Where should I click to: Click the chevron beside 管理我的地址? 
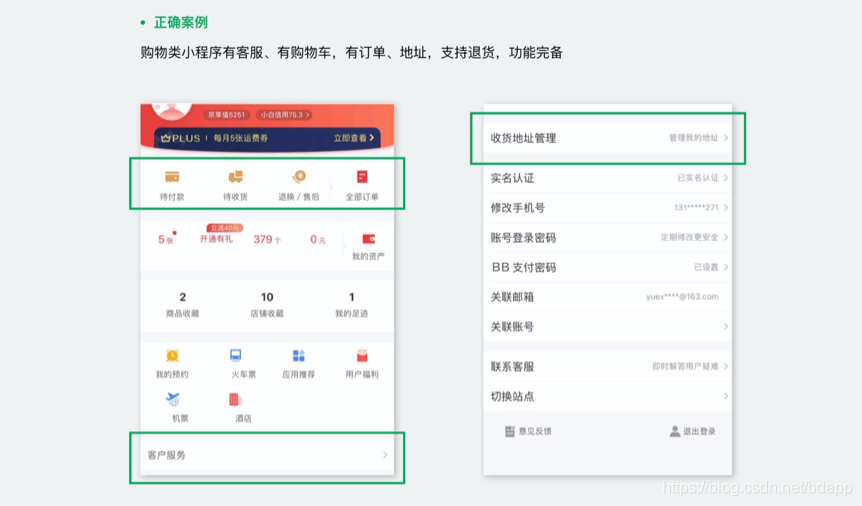pos(726,138)
